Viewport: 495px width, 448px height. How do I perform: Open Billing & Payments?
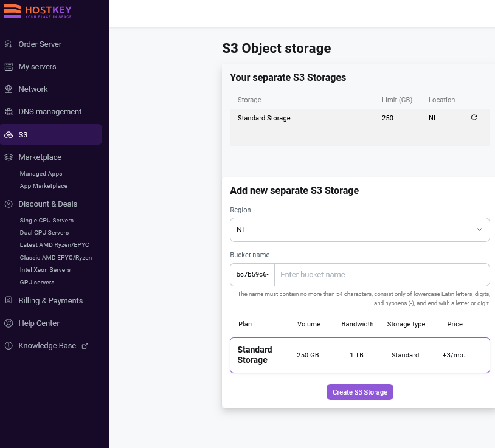(50, 301)
